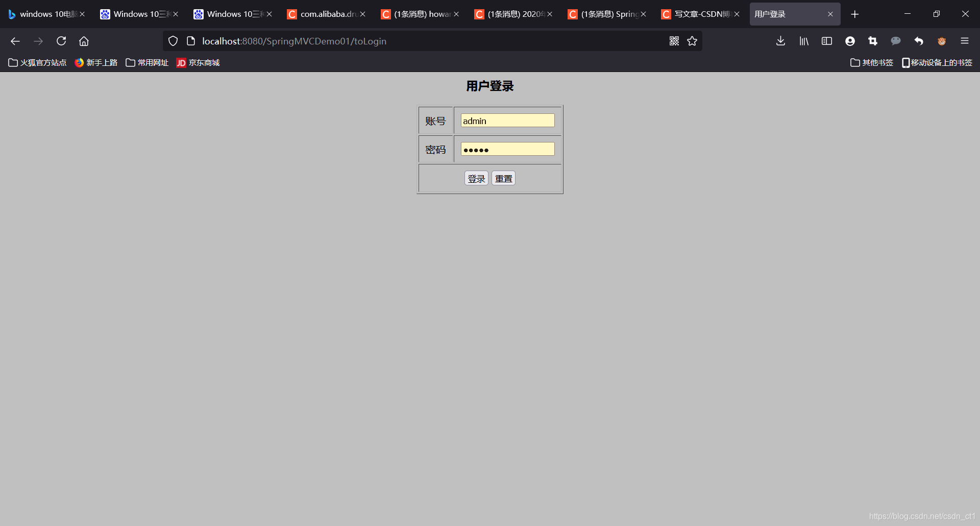
Task: Toggle tracking protection shield icon
Action: [173, 41]
